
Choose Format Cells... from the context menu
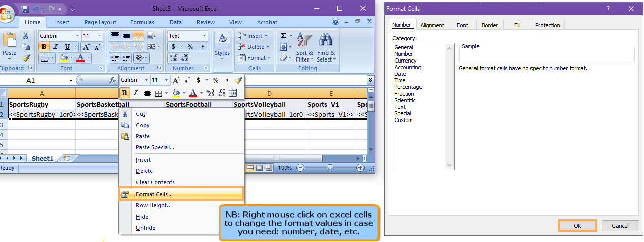coord(154,194)
